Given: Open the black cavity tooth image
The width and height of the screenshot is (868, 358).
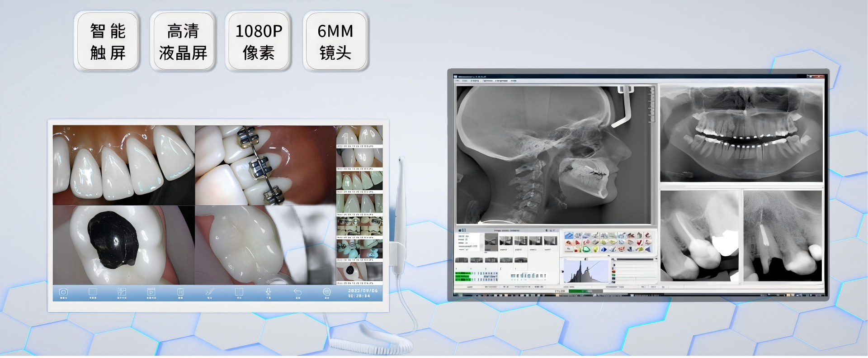Looking at the screenshot, I should [x=123, y=245].
